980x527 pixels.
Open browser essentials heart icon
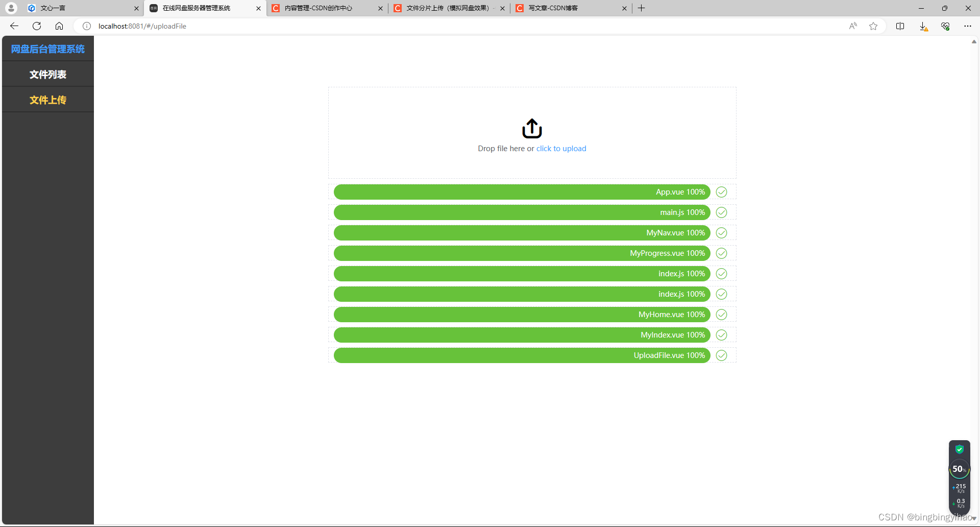coord(945,26)
